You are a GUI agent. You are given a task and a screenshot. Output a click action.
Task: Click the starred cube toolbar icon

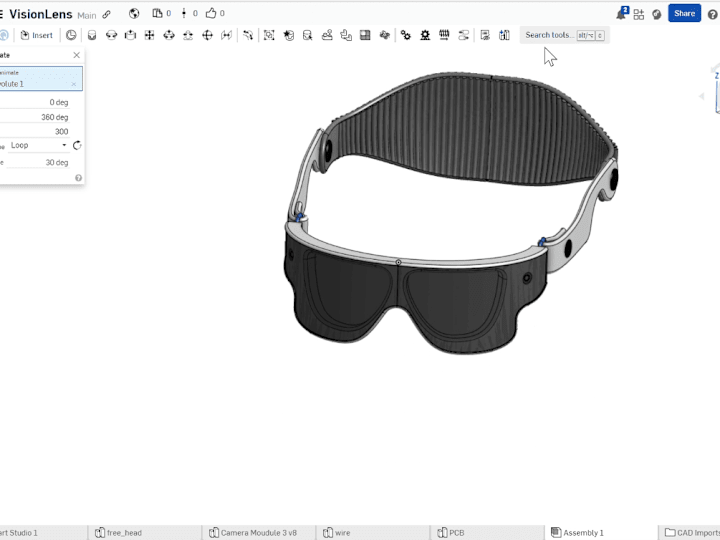point(288,35)
